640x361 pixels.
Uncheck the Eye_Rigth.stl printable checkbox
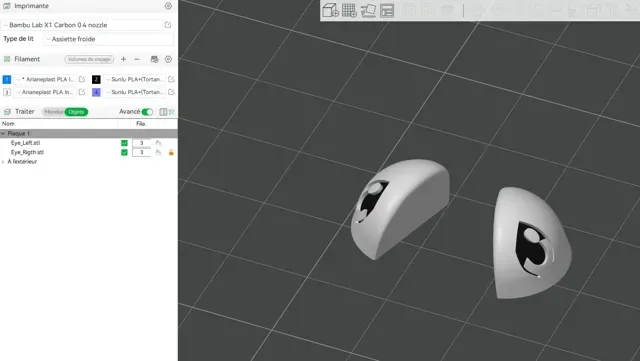[124, 152]
